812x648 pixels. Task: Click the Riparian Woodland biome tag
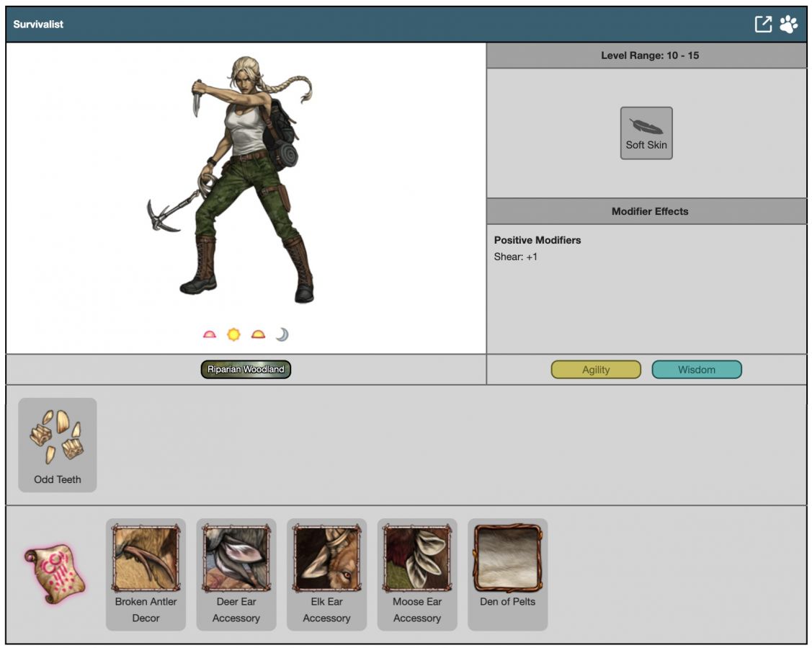point(246,370)
